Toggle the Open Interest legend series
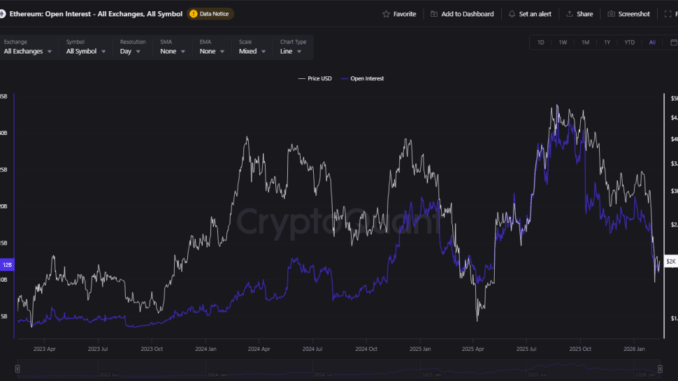Screen dimensions: 678x381 362,79
